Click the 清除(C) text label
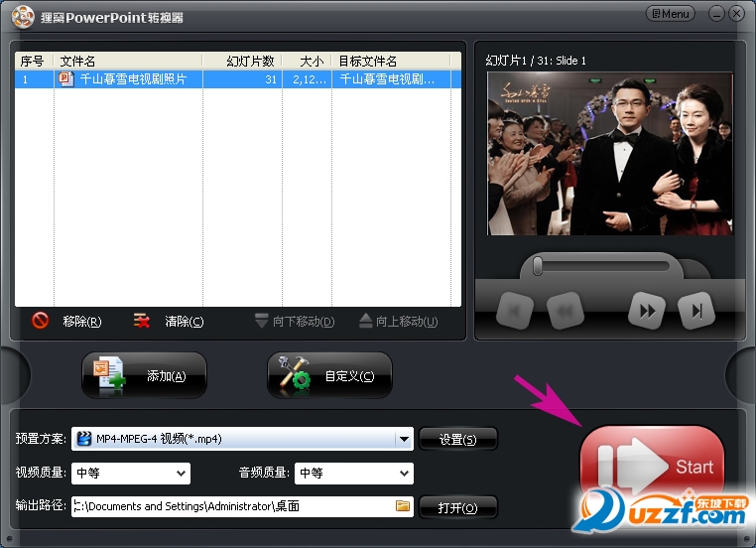This screenshot has width=756, height=548. point(185,322)
